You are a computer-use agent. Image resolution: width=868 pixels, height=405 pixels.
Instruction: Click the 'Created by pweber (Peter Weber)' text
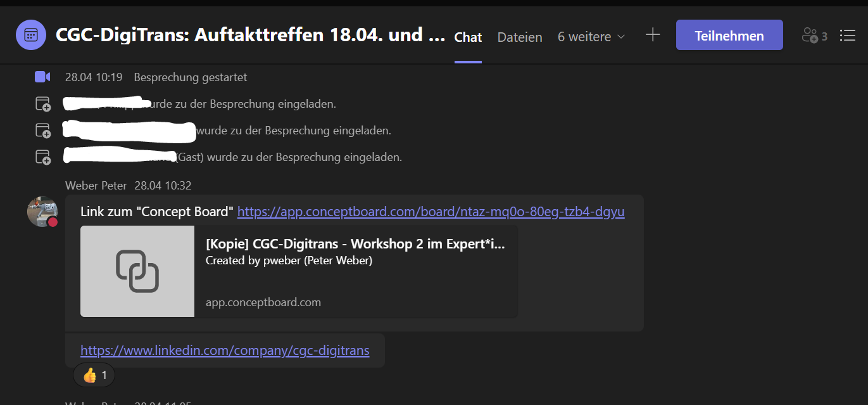[289, 260]
